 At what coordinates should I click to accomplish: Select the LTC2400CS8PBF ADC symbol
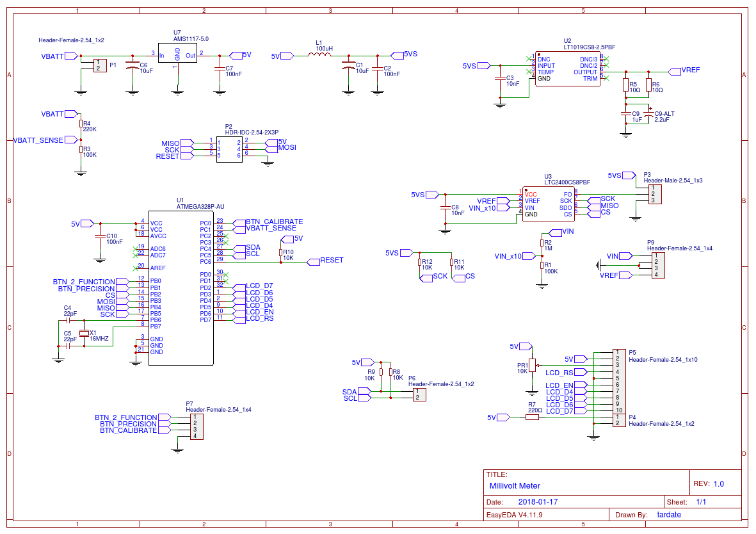click(x=548, y=204)
